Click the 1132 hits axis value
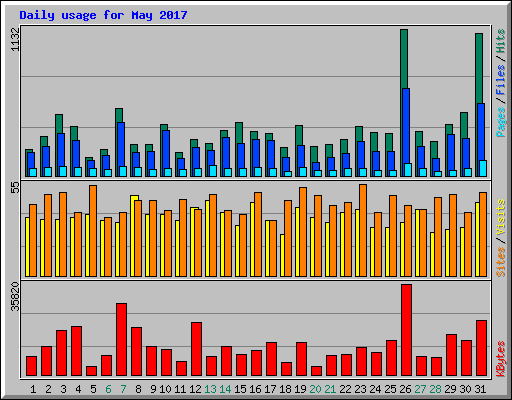Image resolution: width=512 pixels, height=400 pixels. [x=15, y=39]
